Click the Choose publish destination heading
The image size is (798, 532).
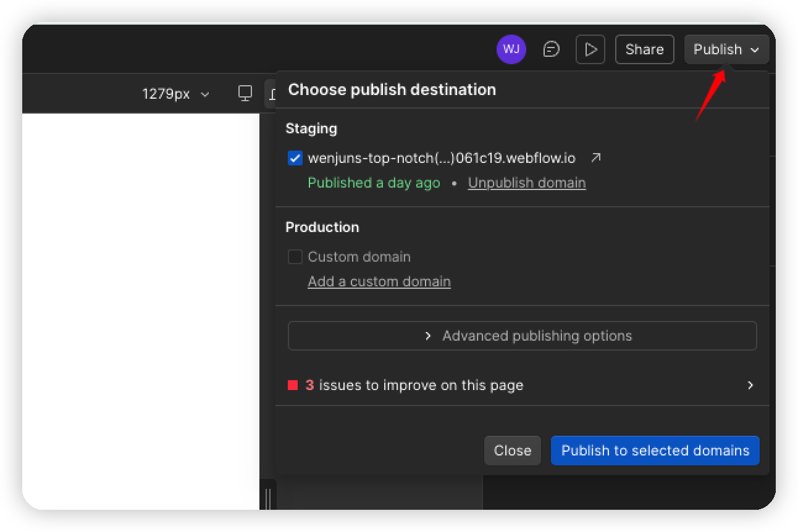pyautogui.click(x=392, y=89)
